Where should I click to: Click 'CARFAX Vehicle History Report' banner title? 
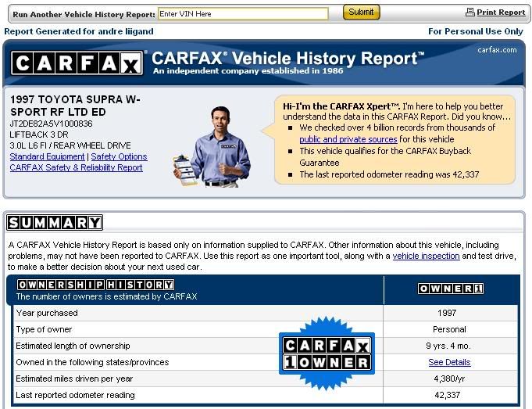tap(287, 59)
